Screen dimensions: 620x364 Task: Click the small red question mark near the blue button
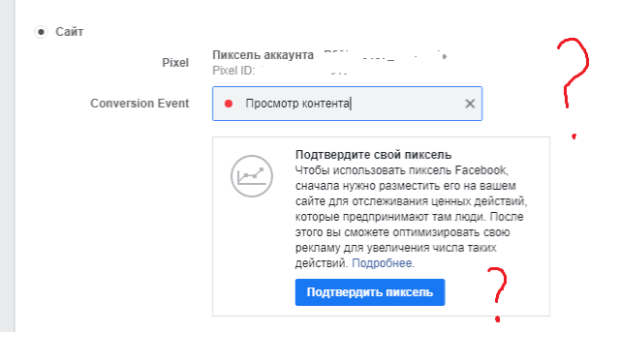[497, 285]
